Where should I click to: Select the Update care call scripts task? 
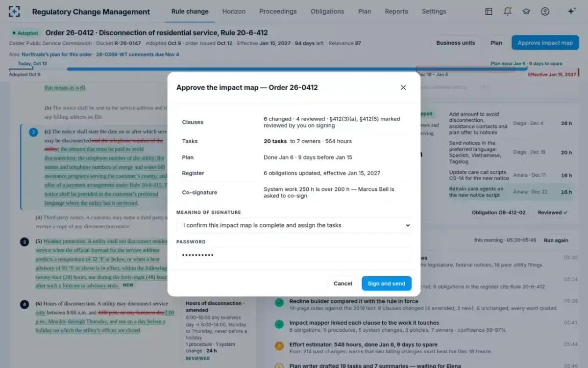510,175
